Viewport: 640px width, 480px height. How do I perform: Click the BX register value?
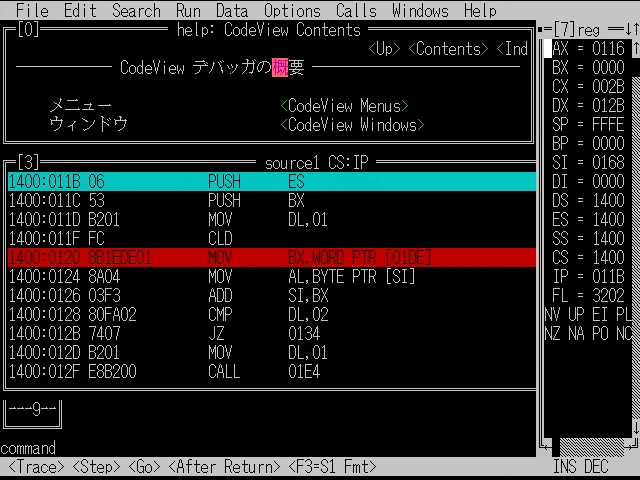[608, 67]
